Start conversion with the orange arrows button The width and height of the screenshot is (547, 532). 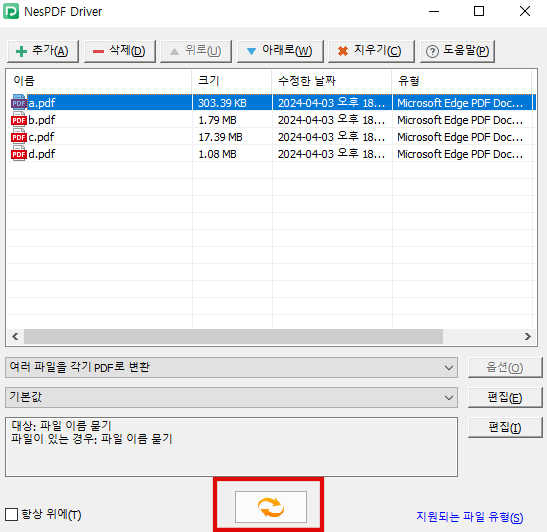[x=271, y=507]
